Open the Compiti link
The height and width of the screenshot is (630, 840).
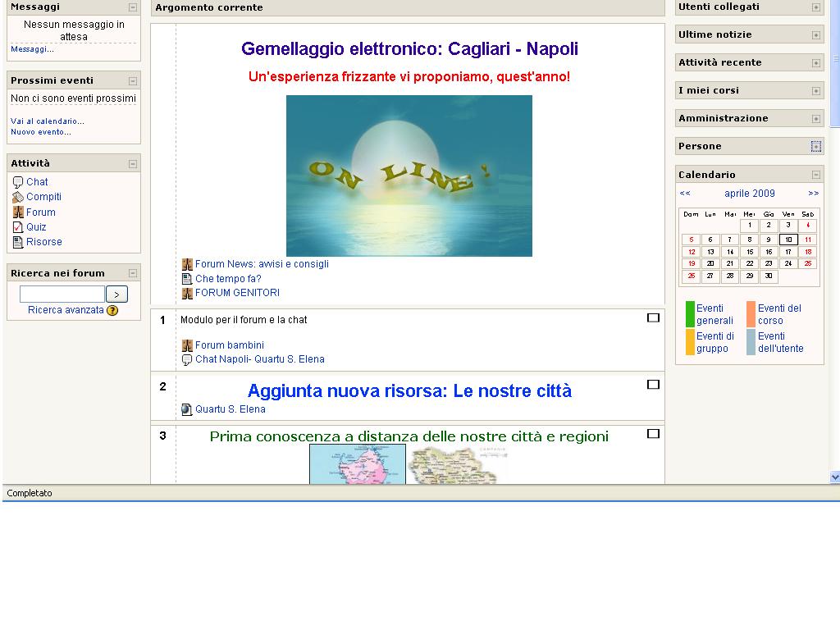pyautogui.click(x=44, y=197)
